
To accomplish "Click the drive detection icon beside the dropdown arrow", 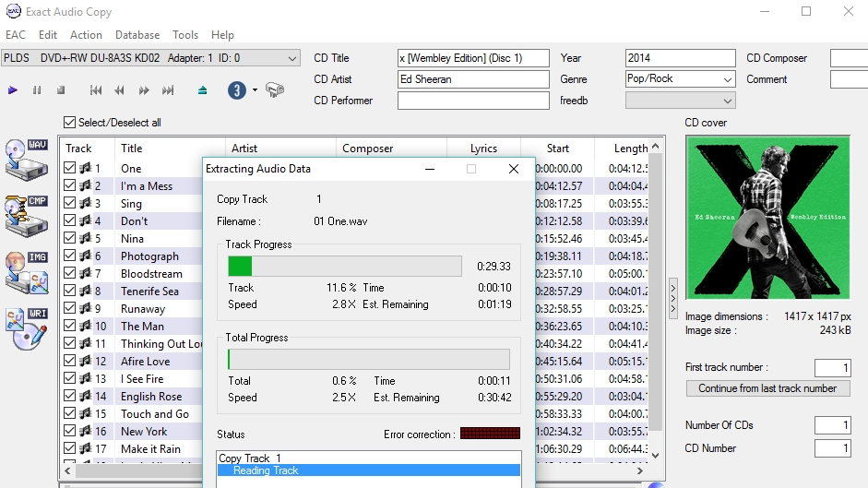I will [275, 89].
